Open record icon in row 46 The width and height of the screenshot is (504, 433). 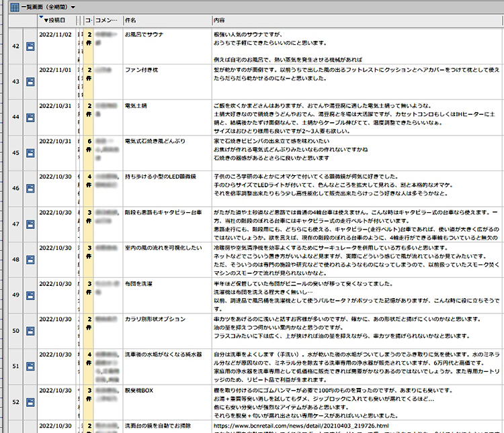[x=30, y=189]
